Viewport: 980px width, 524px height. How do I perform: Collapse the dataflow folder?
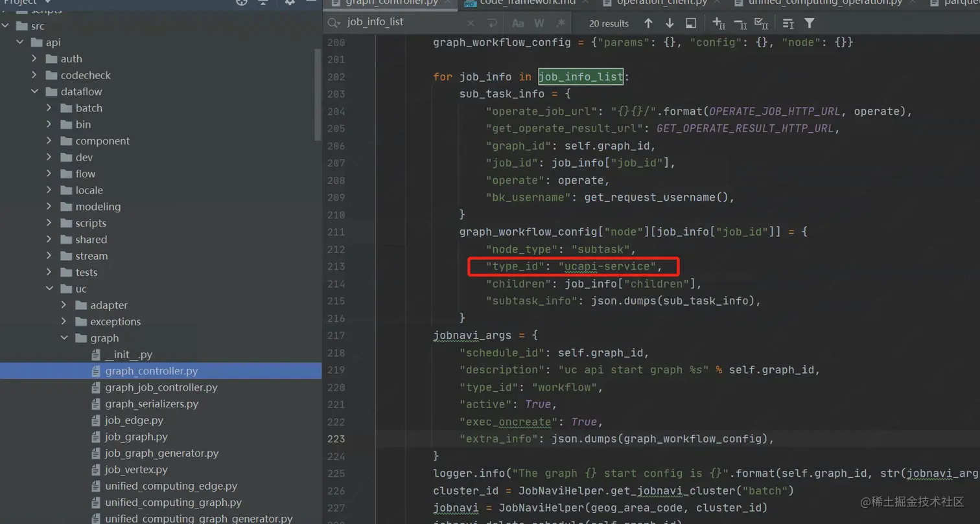point(35,91)
